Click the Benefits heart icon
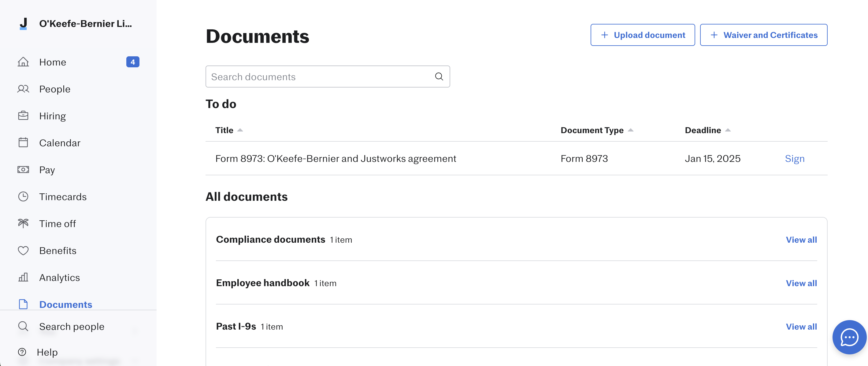 [23, 250]
